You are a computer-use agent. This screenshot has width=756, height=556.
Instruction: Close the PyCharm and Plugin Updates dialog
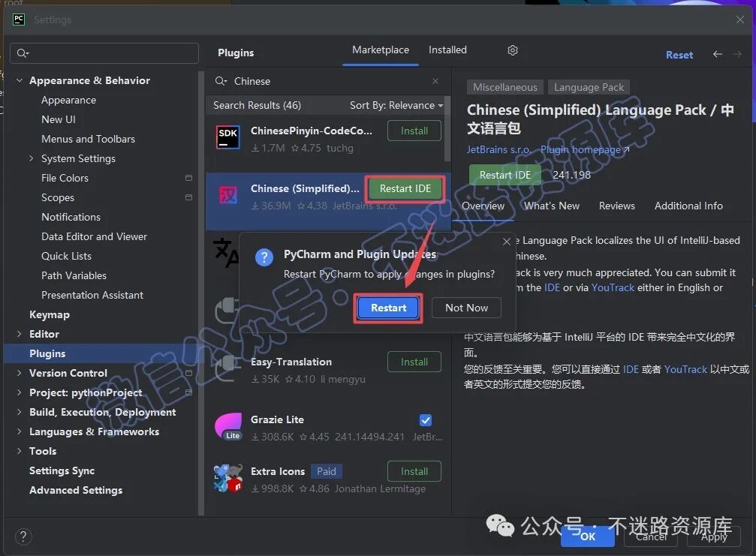pyautogui.click(x=506, y=242)
